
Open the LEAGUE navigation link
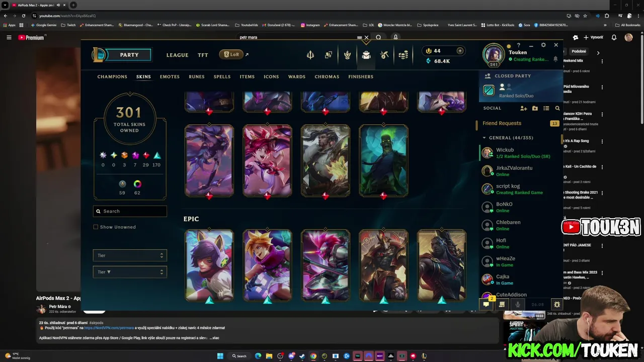pos(178,55)
